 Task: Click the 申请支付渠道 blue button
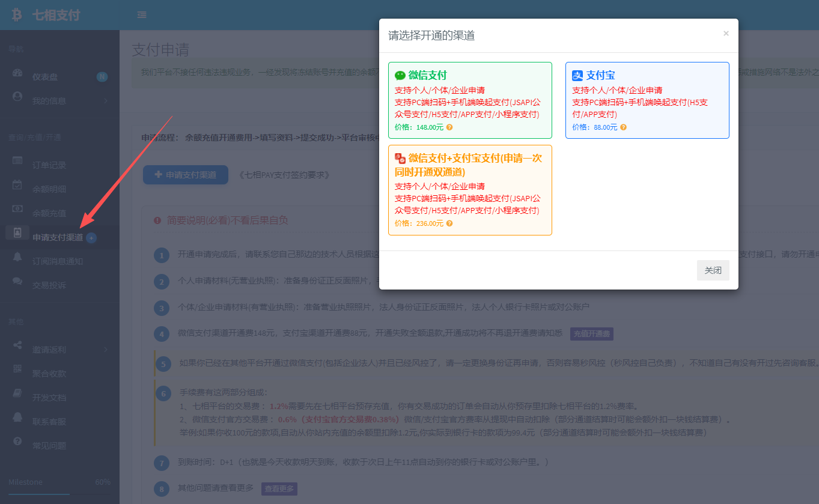pos(186,175)
